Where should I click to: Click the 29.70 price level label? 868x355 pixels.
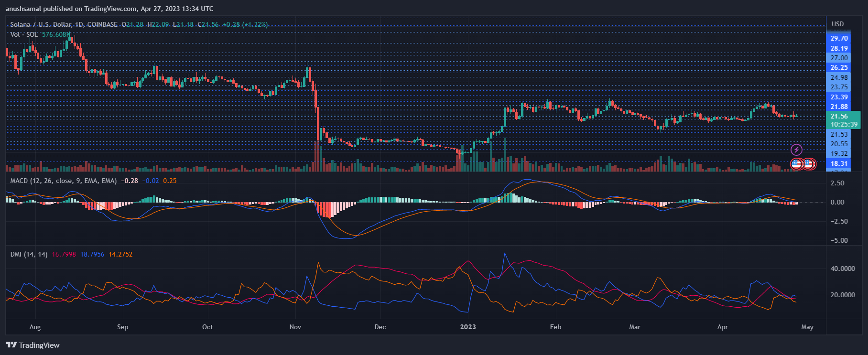coord(839,38)
